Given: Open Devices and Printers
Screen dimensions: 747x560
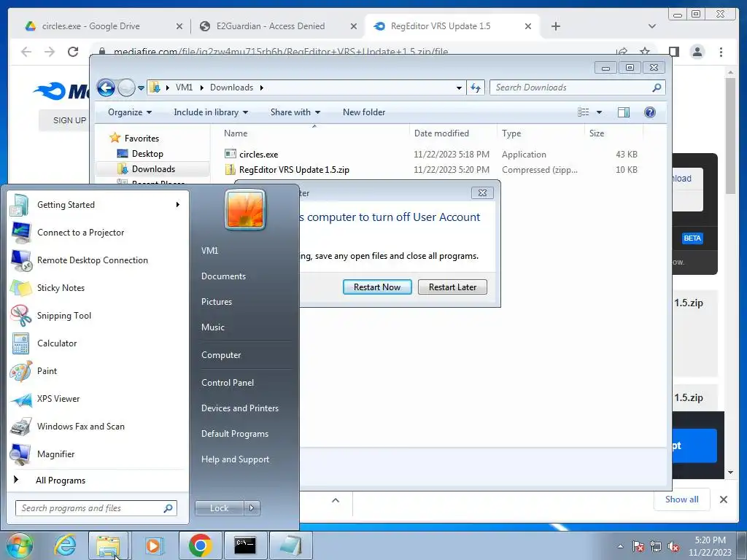Looking at the screenshot, I should coord(239,408).
